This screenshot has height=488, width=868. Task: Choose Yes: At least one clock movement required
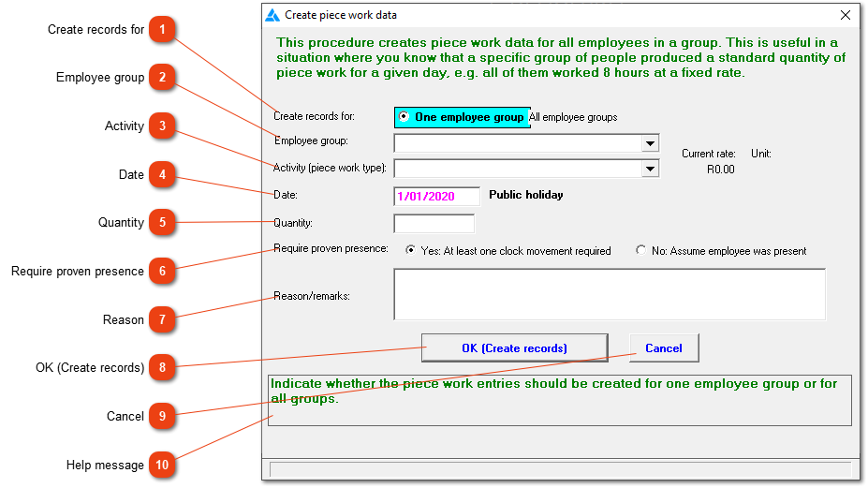[508, 251]
